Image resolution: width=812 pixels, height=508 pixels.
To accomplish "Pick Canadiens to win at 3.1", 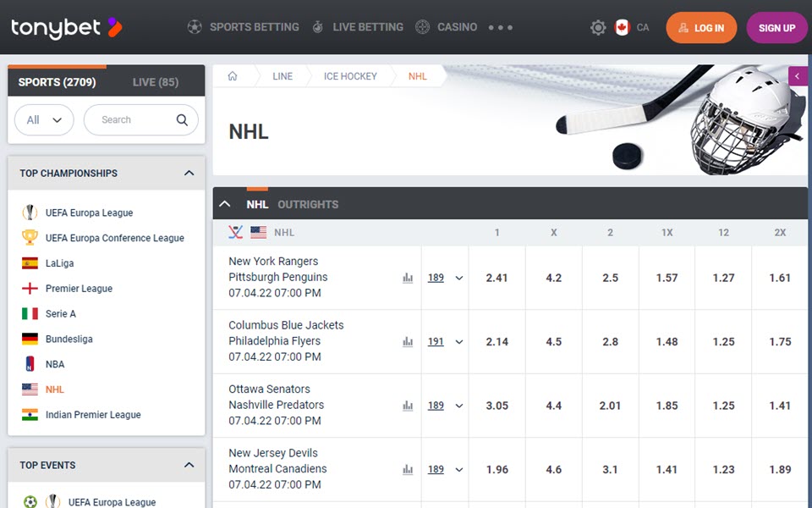I will pos(610,469).
